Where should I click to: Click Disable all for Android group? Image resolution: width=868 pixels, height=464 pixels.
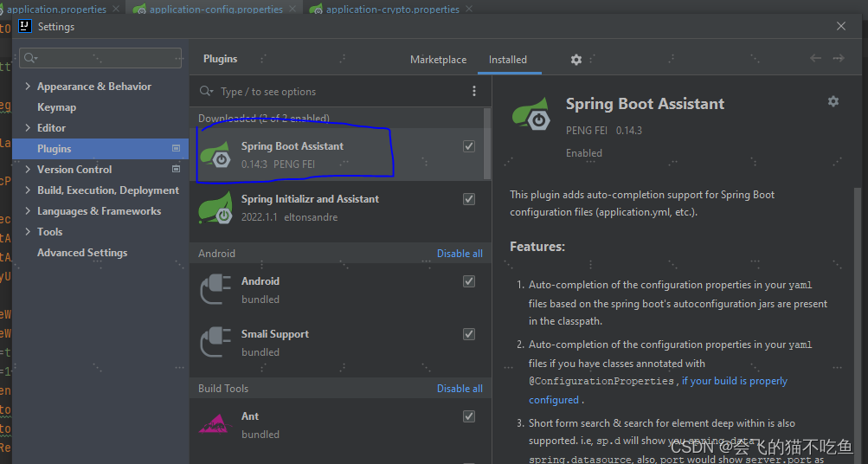(460, 253)
